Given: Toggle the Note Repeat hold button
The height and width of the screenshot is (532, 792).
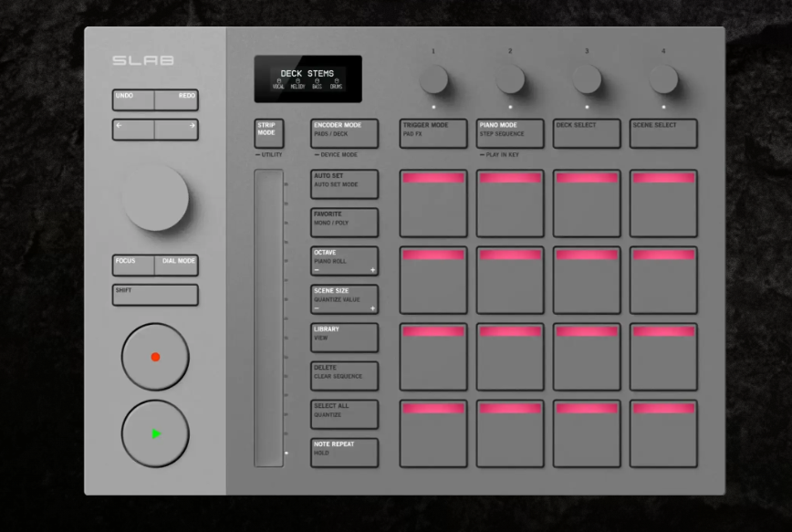Looking at the screenshot, I should [x=344, y=453].
